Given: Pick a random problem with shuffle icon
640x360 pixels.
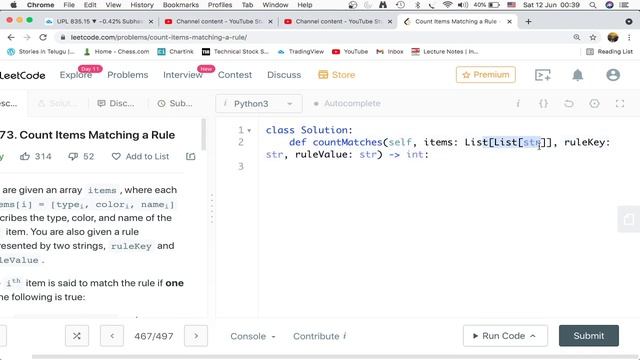Looking at the screenshot, I should tap(77, 336).
